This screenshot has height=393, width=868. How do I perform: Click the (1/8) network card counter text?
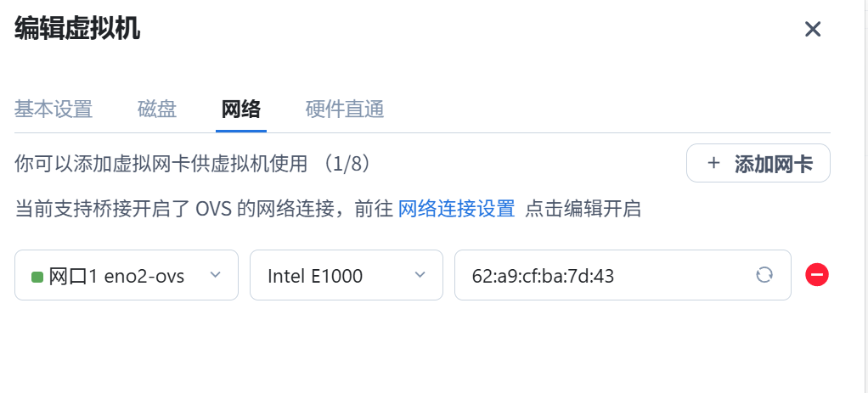(348, 164)
